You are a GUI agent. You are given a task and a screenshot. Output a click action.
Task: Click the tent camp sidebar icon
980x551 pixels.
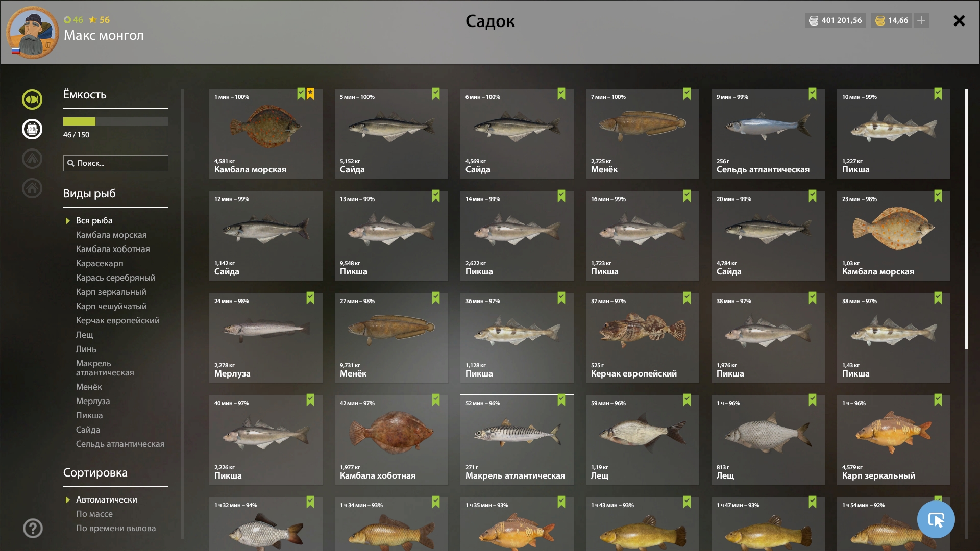point(32,159)
